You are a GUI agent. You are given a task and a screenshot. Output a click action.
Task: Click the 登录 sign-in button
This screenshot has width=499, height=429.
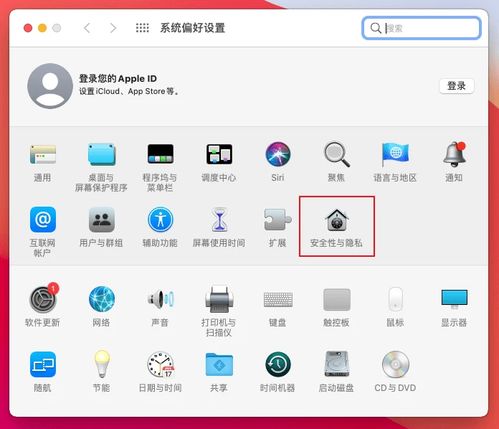coord(457,86)
